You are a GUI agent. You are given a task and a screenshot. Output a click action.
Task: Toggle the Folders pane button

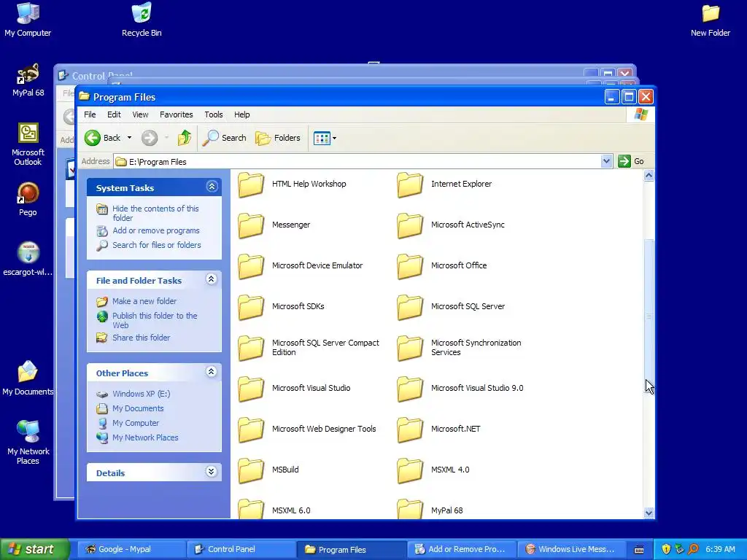point(278,138)
